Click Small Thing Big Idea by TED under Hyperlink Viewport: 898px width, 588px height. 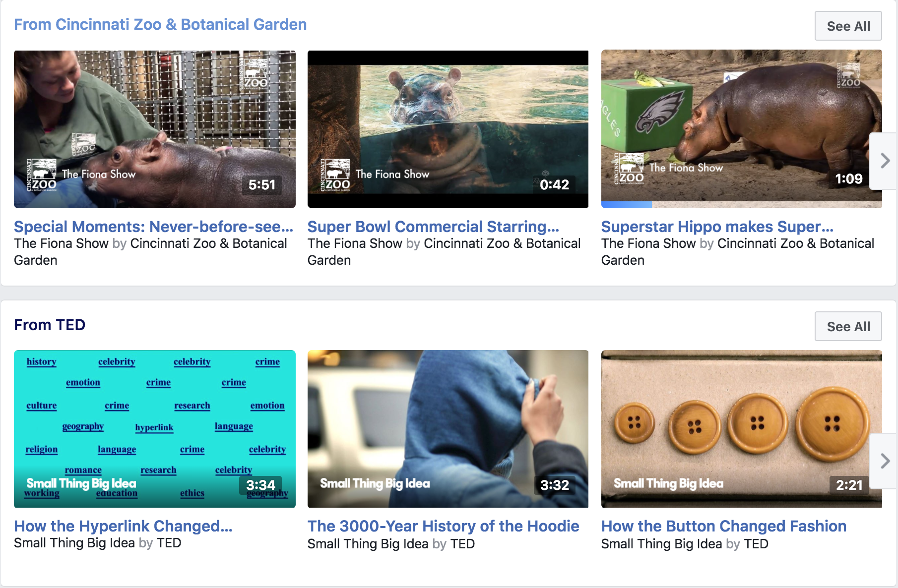(x=98, y=543)
